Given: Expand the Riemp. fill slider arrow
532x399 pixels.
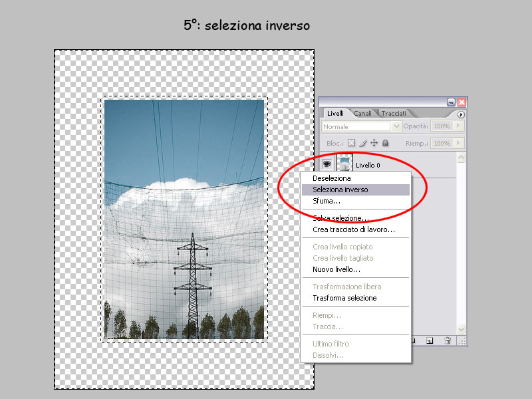Looking at the screenshot, I should click(457, 143).
